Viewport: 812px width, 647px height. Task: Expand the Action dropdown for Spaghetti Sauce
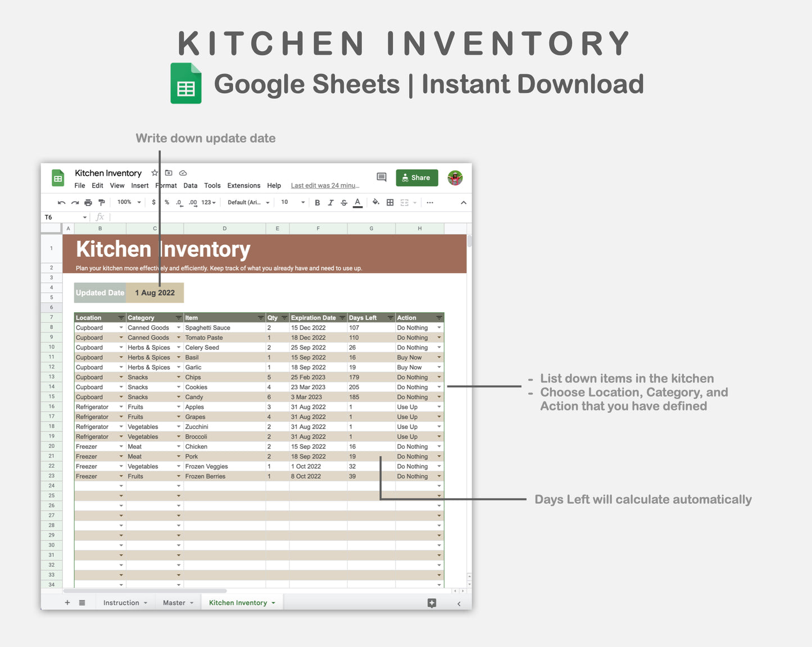[x=439, y=327]
